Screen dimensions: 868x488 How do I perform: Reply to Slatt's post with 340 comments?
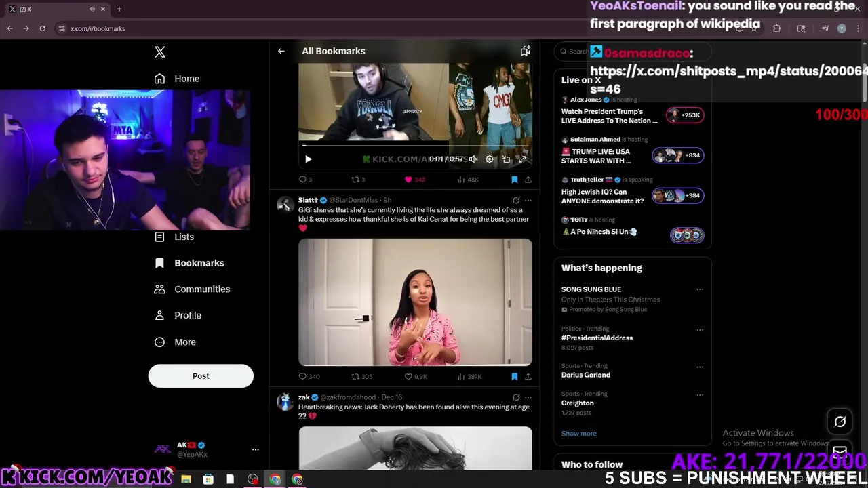coord(309,376)
